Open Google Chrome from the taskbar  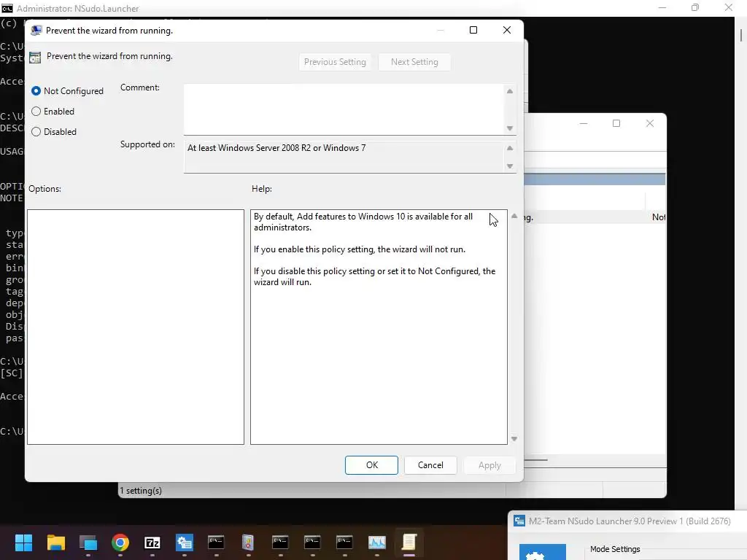click(x=120, y=542)
